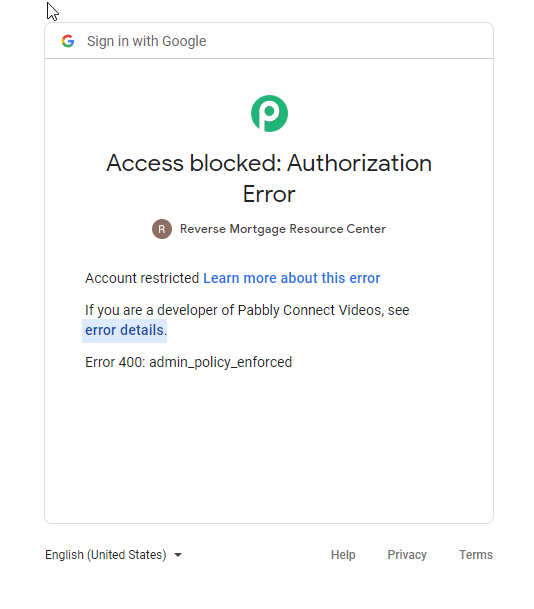Click the Sign in with Google header text
Image resolution: width=534 pixels, height=609 pixels.
(x=146, y=41)
